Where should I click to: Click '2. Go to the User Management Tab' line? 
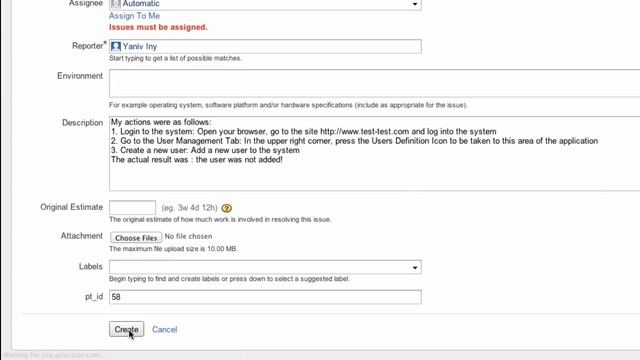(354, 141)
